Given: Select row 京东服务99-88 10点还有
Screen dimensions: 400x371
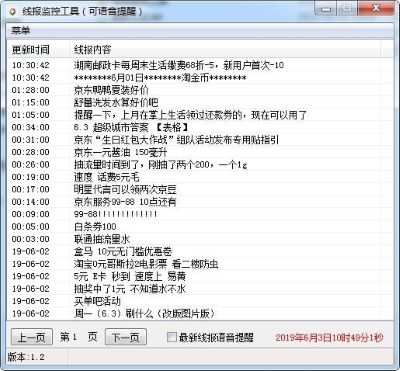Looking at the screenshot, I should coord(200,202).
